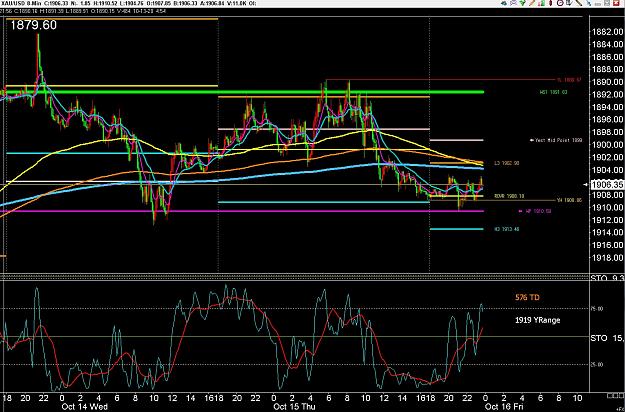
Task: Select the magenta level label near 1910
Action: 535,211
